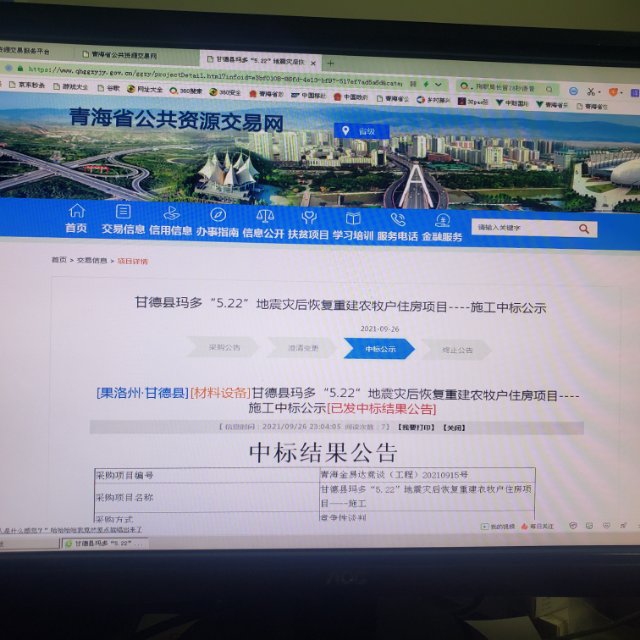
Task: Open the 360搜索 bookmark
Action: pyautogui.click(x=186, y=91)
